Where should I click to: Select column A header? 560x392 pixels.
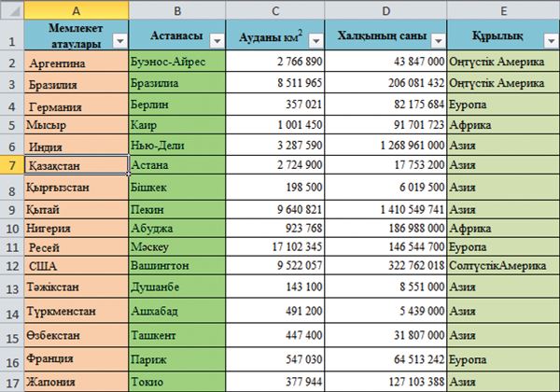pos(77,10)
